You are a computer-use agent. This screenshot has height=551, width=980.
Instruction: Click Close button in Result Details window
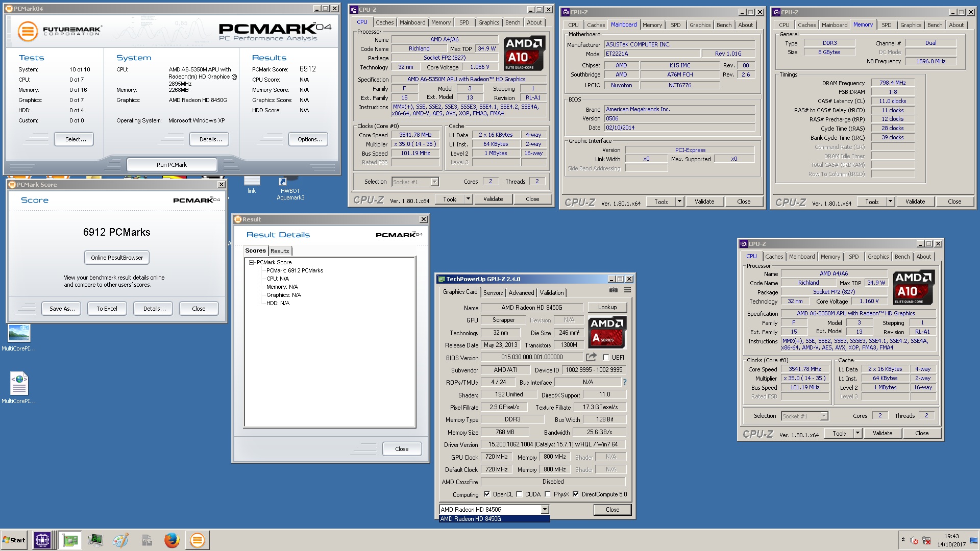(402, 449)
